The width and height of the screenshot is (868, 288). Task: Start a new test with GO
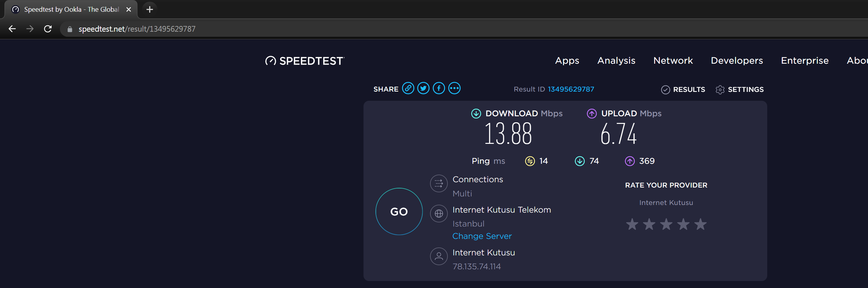399,212
